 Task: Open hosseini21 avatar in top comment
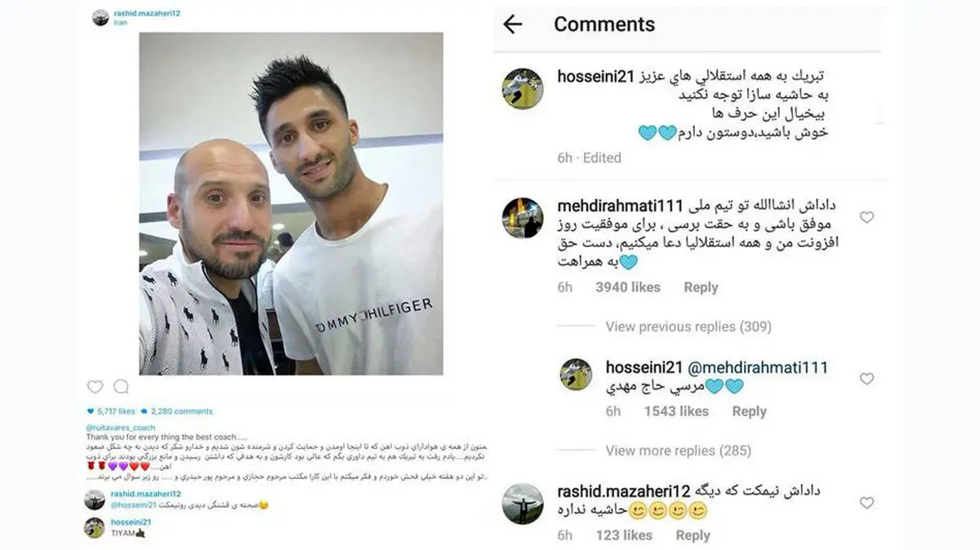coord(523,89)
